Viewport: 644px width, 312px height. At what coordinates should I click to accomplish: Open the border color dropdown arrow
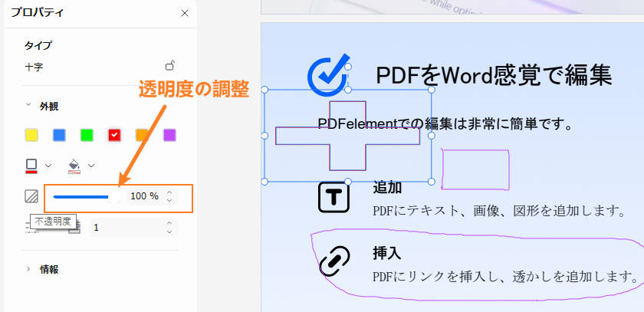(48, 165)
